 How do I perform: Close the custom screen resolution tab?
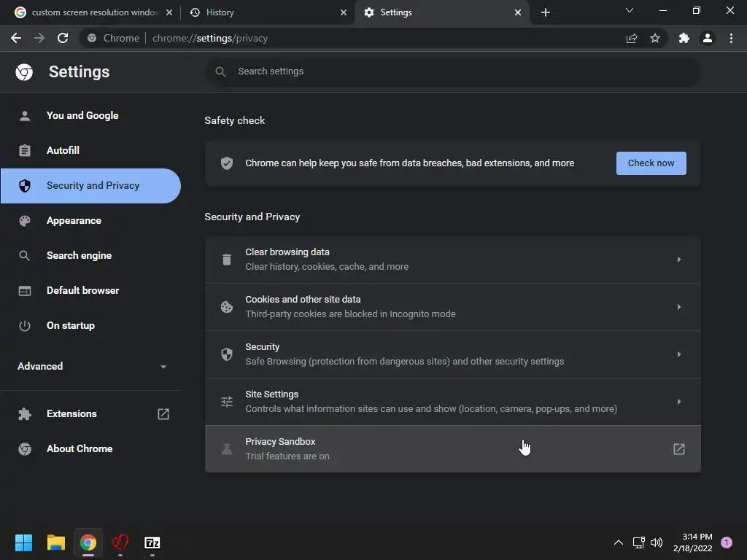pyautogui.click(x=169, y=12)
